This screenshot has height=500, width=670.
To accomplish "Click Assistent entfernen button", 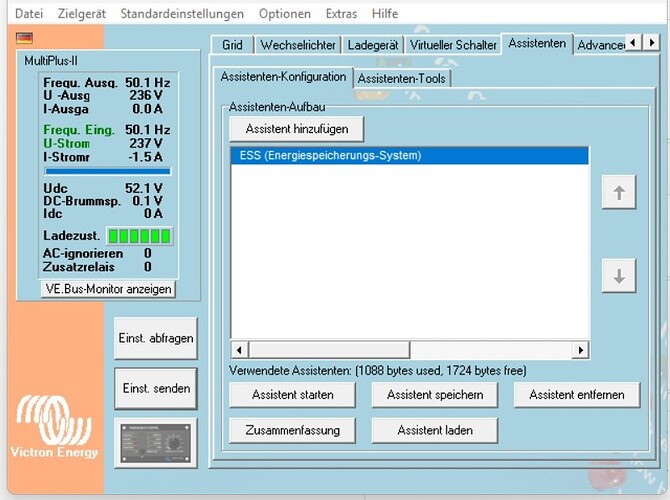I will (x=577, y=394).
